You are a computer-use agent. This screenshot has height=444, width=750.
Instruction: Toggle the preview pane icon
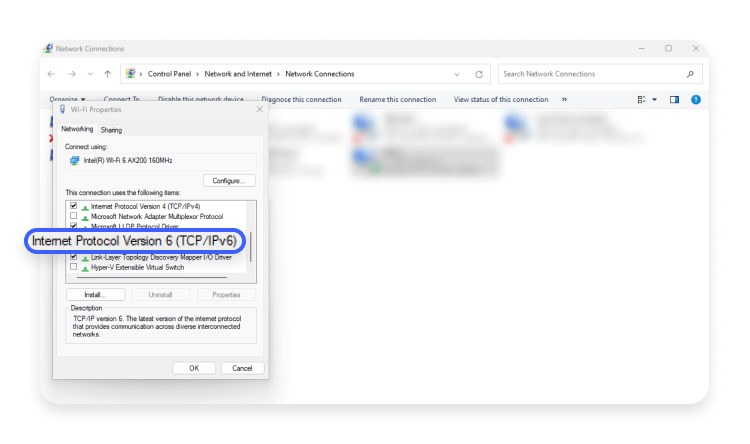click(x=674, y=100)
